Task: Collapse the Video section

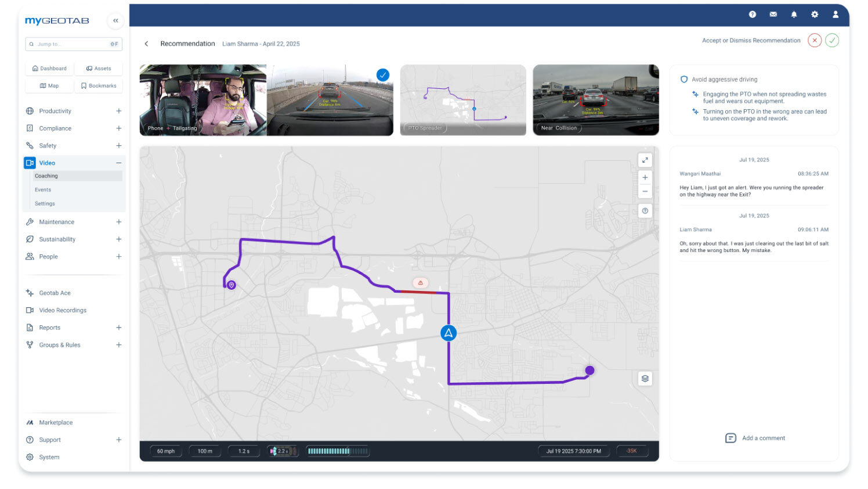Action: tap(118, 163)
